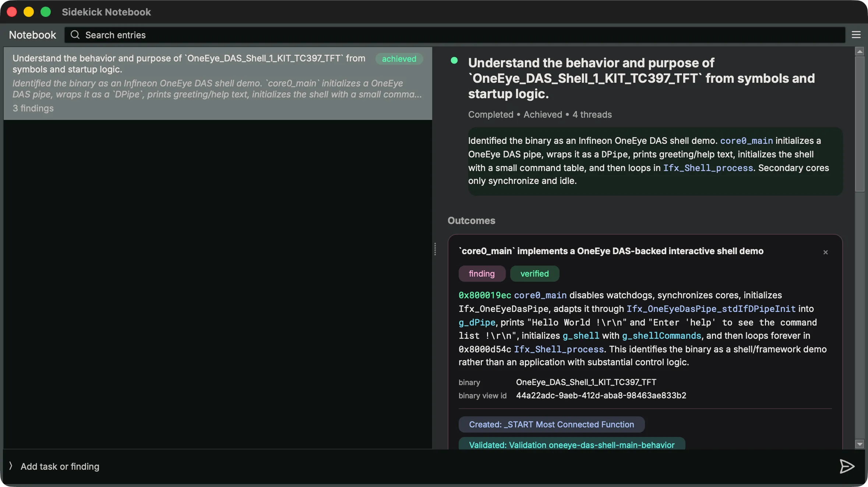Open the g_dPipe symbol link

tap(477, 323)
